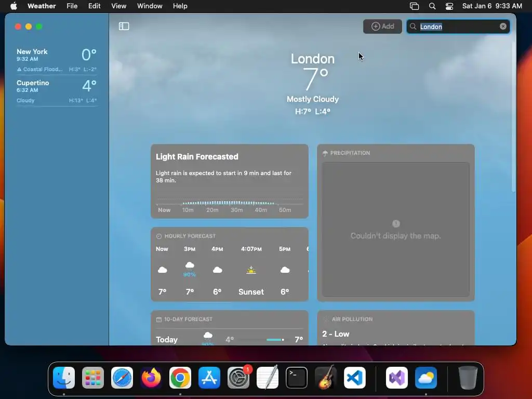Launch Firefox from the Dock
This screenshot has height=399, width=532.
tap(151, 378)
